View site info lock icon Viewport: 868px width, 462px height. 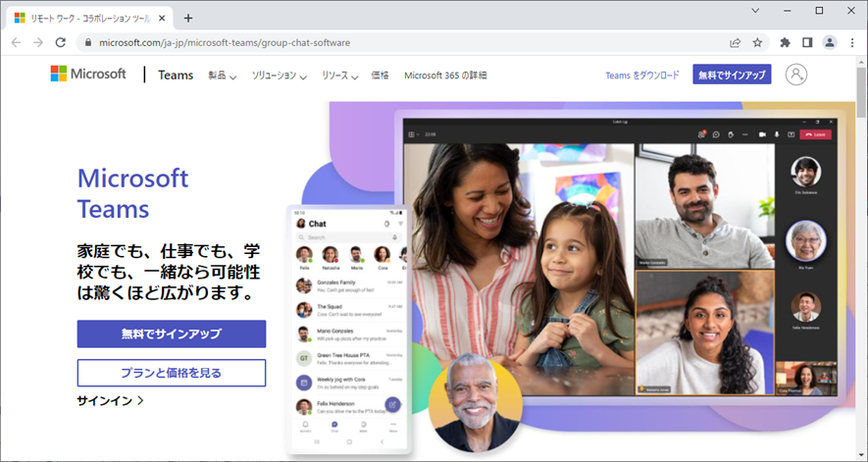click(87, 42)
